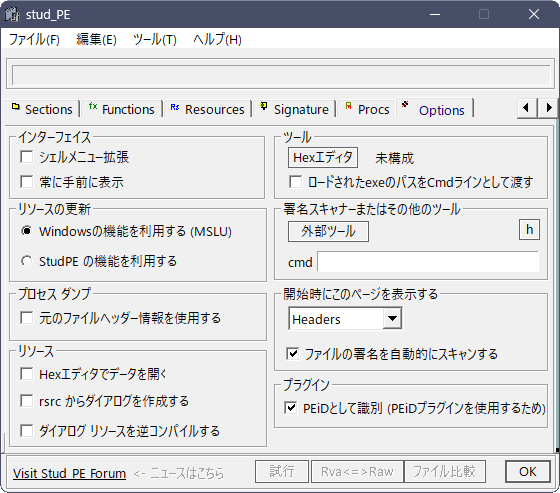560x493 pixels.
Task: Expand the Headers startup page dropdown
Action: click(392, 318)
